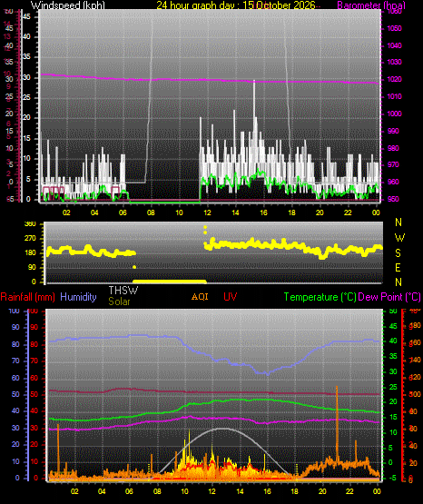Click the "1020" barometer axis value
Viewport: 423px width, 504px height.
click(394, 79)
